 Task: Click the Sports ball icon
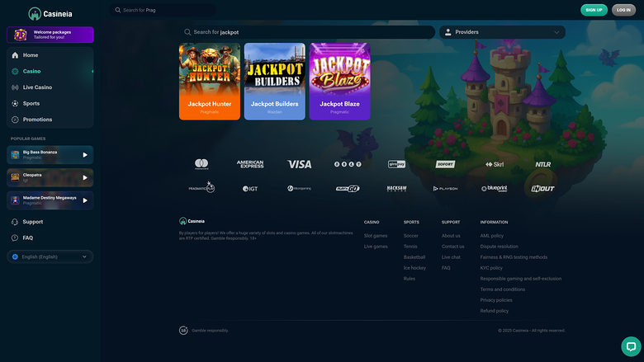(x=15, y=103)
